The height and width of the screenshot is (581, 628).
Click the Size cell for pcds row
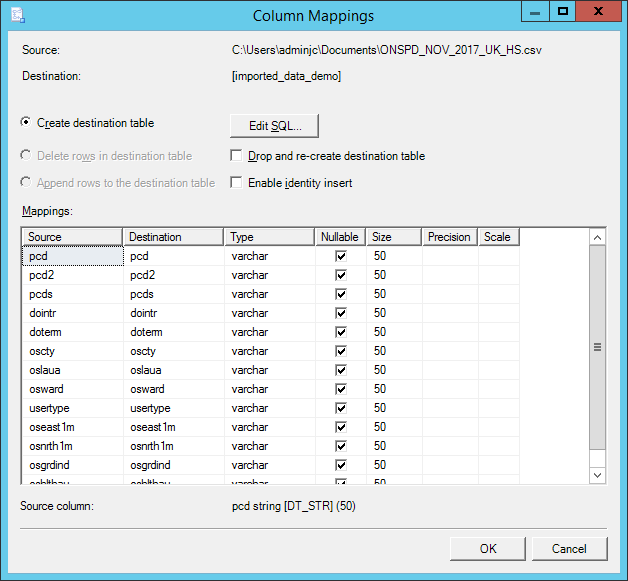coord(394,294)
